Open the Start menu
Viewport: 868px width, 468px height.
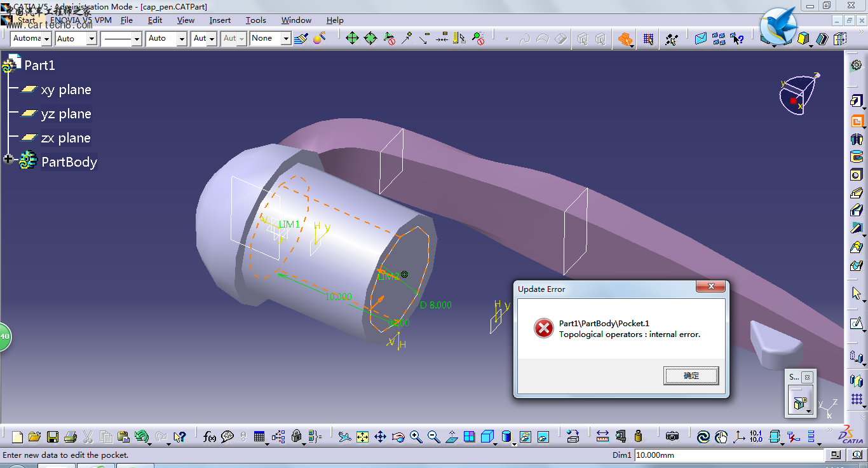coord(27,20)
